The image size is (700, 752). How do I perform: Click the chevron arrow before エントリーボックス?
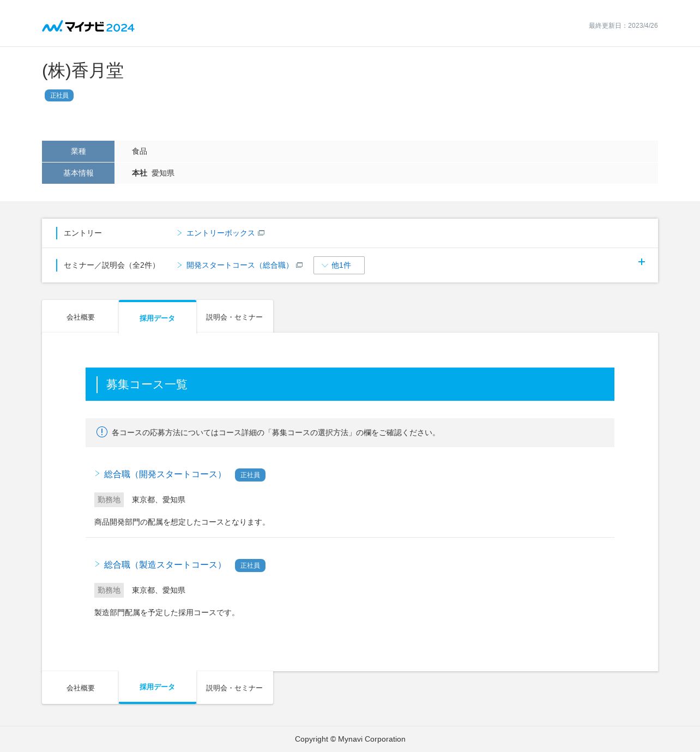tap(179, 233)
